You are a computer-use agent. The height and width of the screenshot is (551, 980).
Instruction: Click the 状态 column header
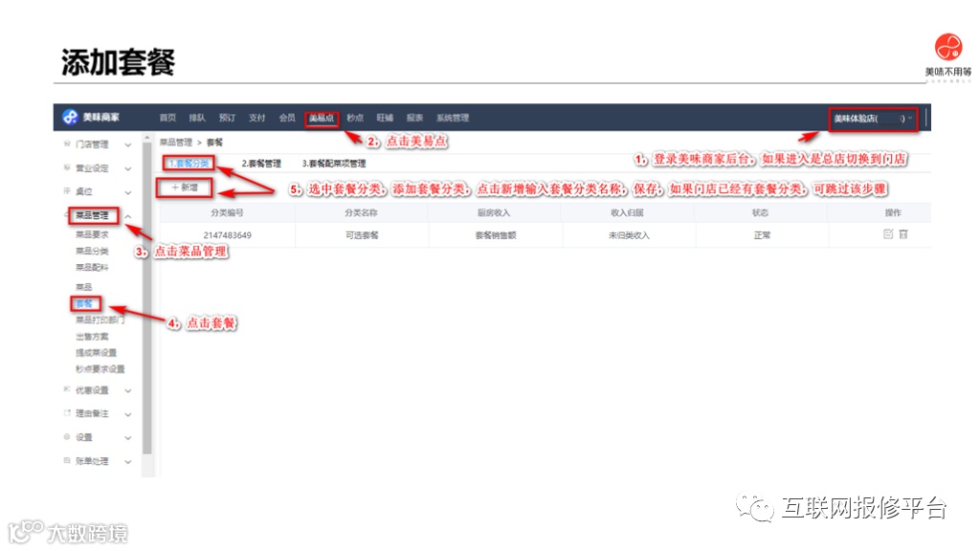click(760, 212)
